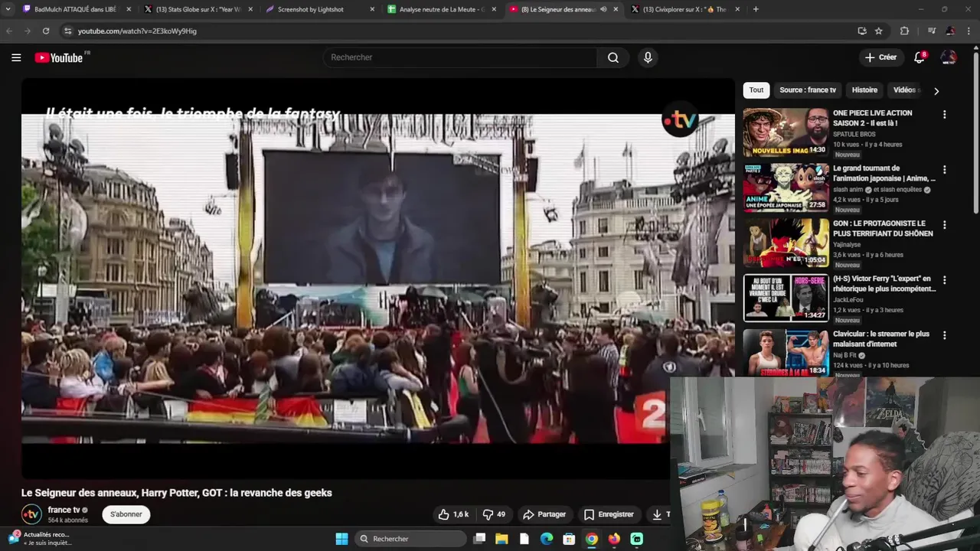Open Task View on taskbar

tap(479, 539)
